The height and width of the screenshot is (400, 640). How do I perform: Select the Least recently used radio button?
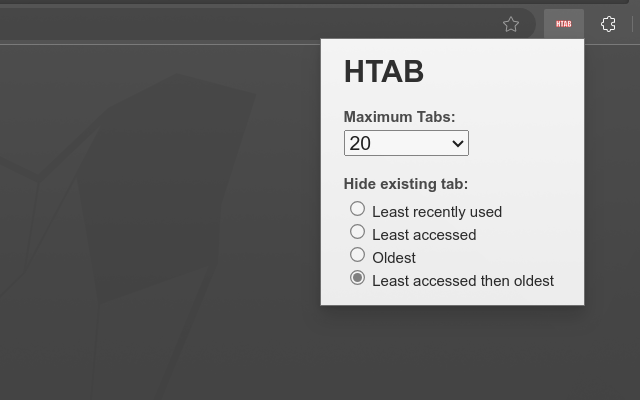[x=357, y=209]
